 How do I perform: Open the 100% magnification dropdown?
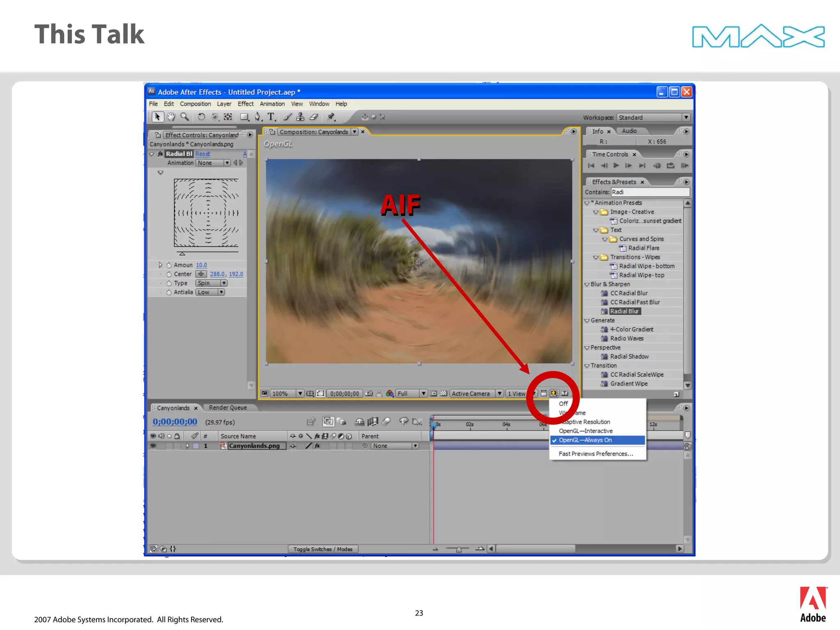point(287,393)
